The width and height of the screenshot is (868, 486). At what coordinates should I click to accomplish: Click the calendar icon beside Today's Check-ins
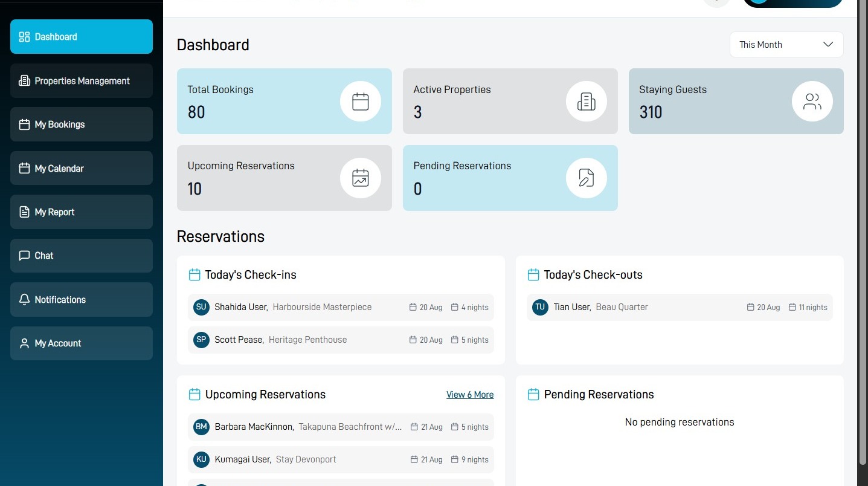pos(194,275)
